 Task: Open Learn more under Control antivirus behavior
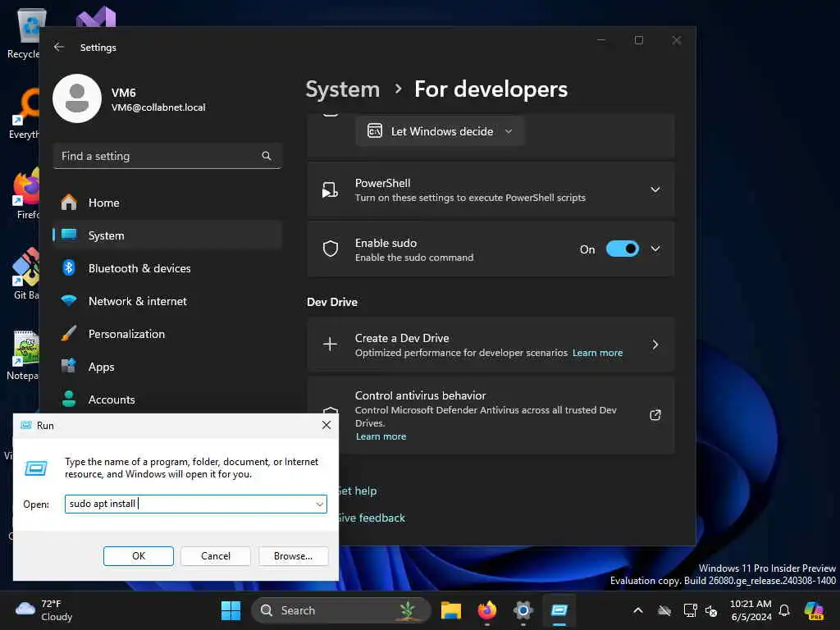point(381,436)
